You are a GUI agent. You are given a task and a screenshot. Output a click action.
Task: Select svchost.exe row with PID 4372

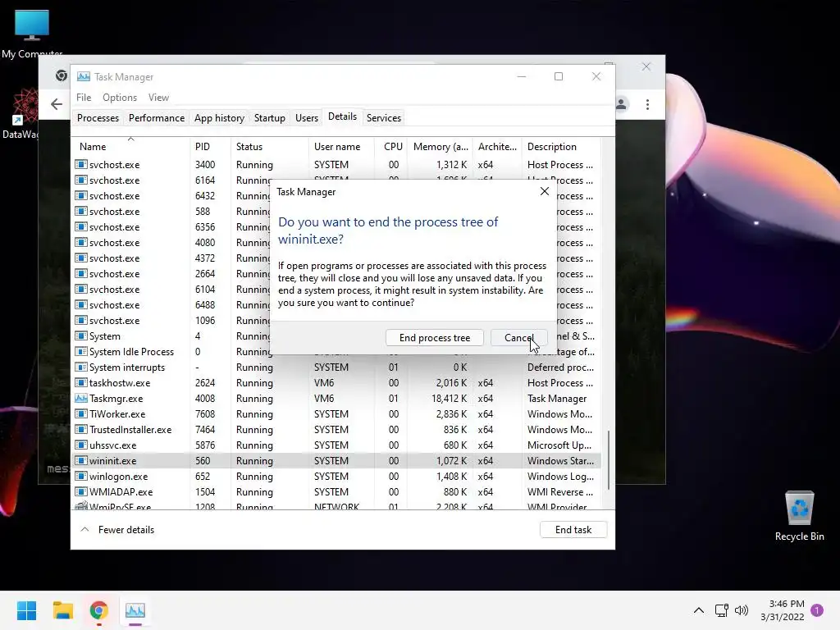click(171, 258)
